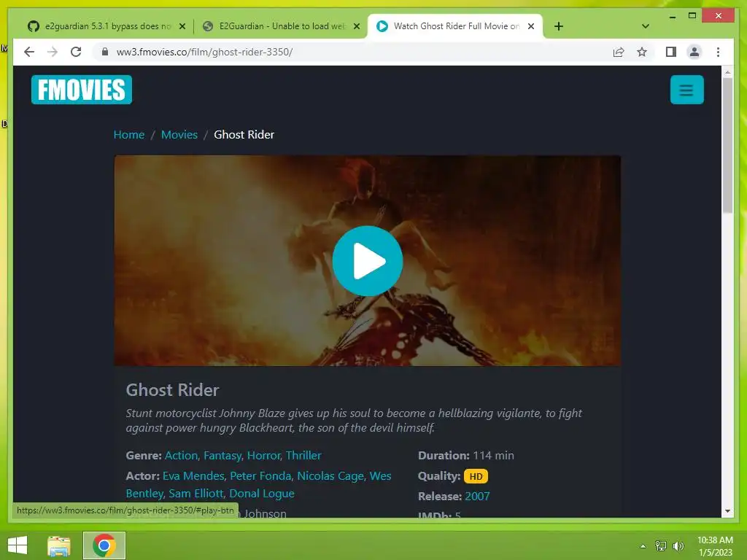Open Chrome's three-dot menu
The height and width of the screenshot is (560, 747).
[x=718, y=52]
